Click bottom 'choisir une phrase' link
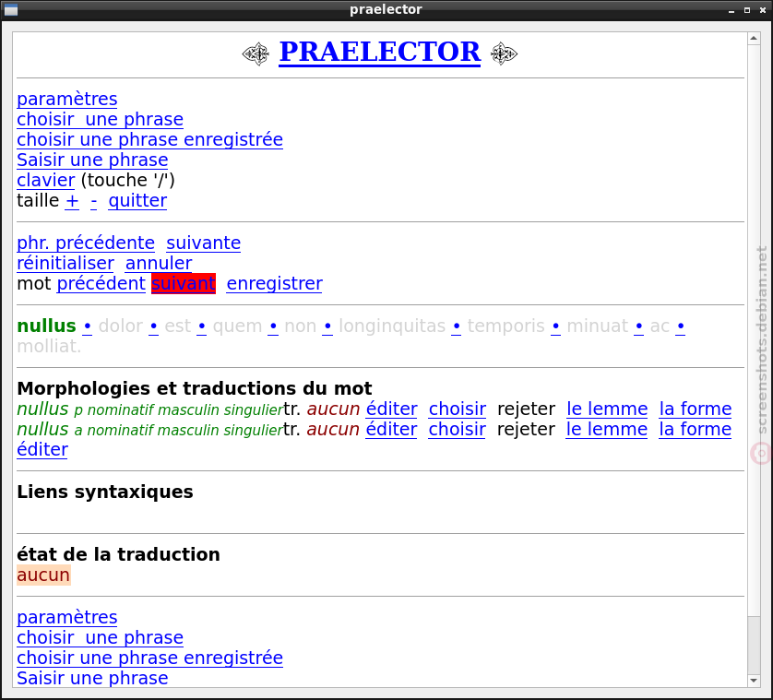 tap(100, 638)
